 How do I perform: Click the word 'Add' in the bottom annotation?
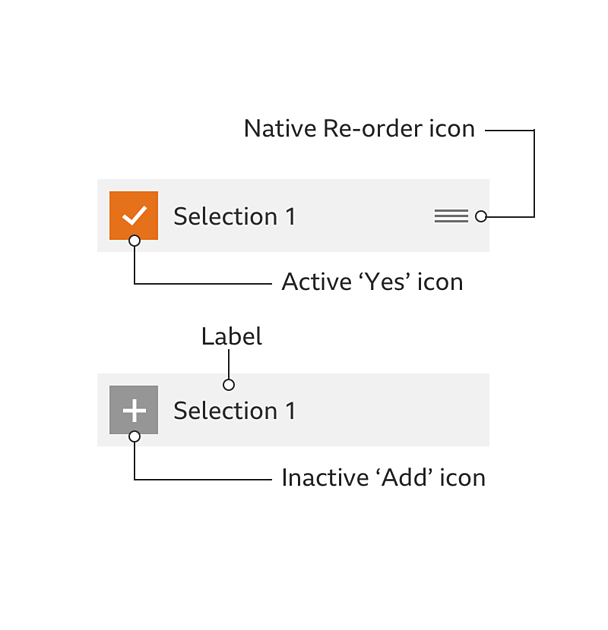(404, 478)
